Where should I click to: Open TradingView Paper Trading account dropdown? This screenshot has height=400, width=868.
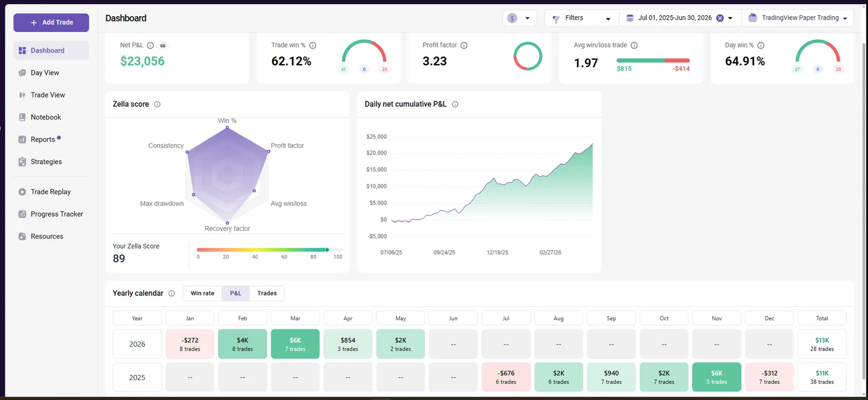click(x=797, y=18)
